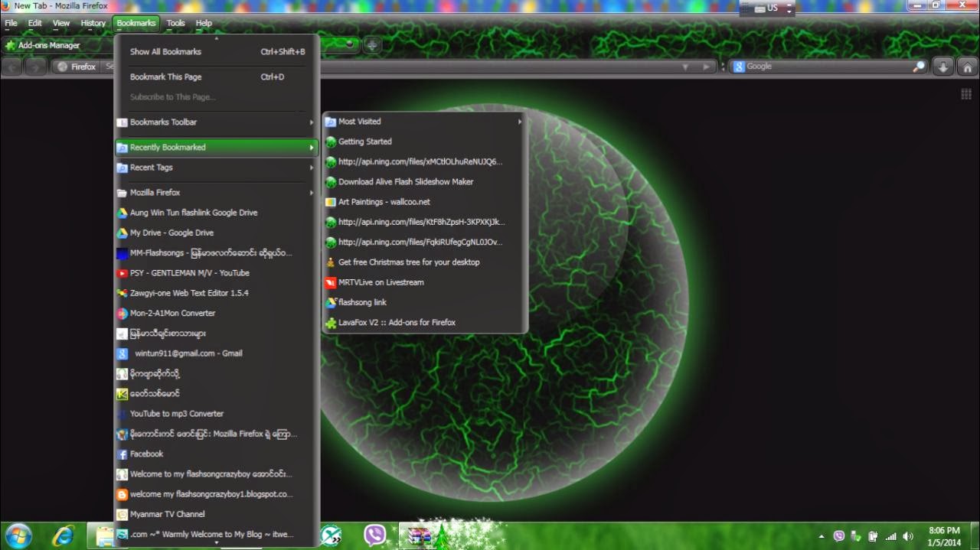This screenshot has width=980, height=550.
Task: Click the wintun911 Gmail bookmark icon
Action: click(122, 353)
